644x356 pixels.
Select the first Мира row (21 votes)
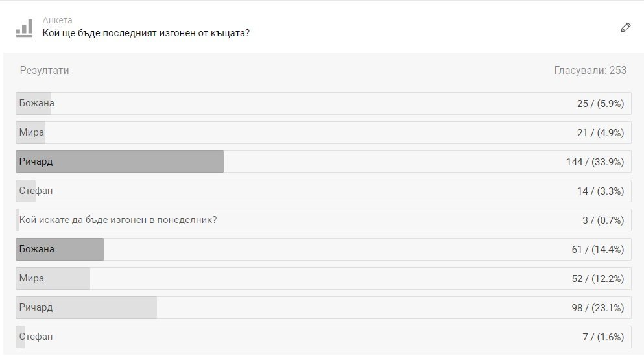(323, 133)
